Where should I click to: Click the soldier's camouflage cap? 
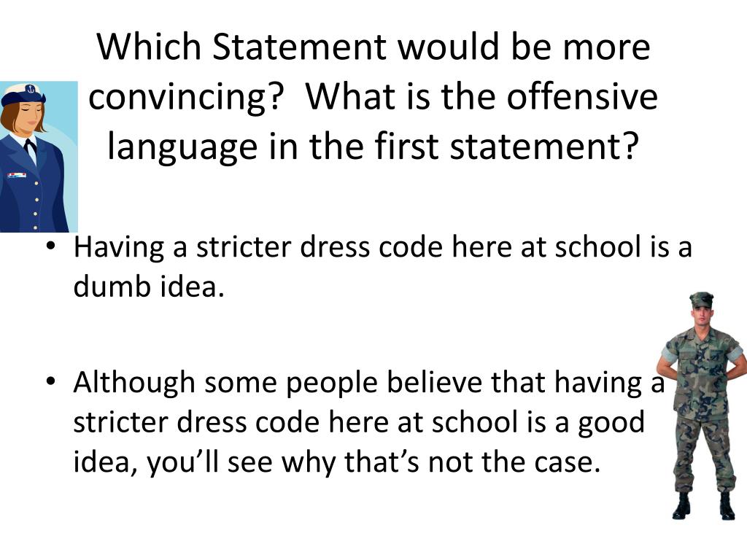point(701,300)
